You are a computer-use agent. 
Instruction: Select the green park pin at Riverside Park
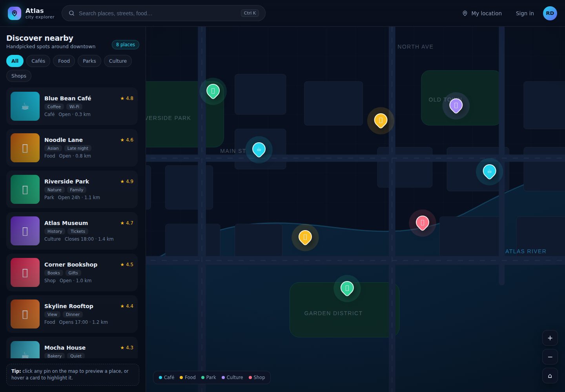213,91
